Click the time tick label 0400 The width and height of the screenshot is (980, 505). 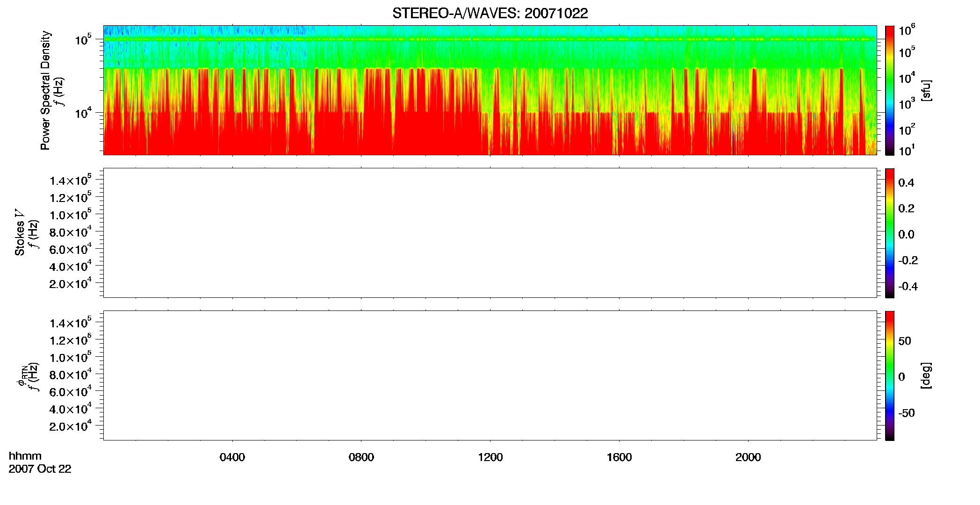232,457
